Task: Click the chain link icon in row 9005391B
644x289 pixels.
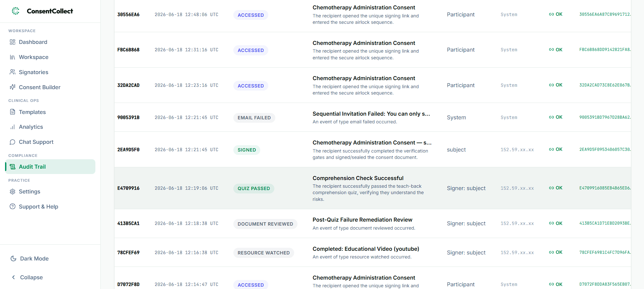Action: pyautogui.click(x=551, y=117)
